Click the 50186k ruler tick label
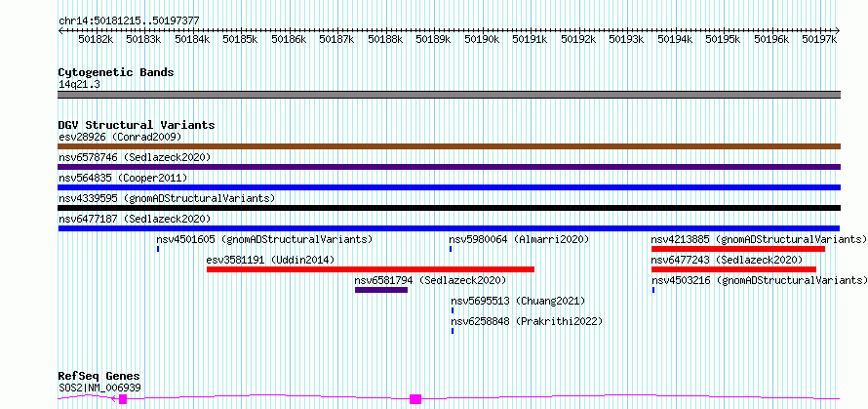Screen dimensions: 868x409 (x=289, y=39)
